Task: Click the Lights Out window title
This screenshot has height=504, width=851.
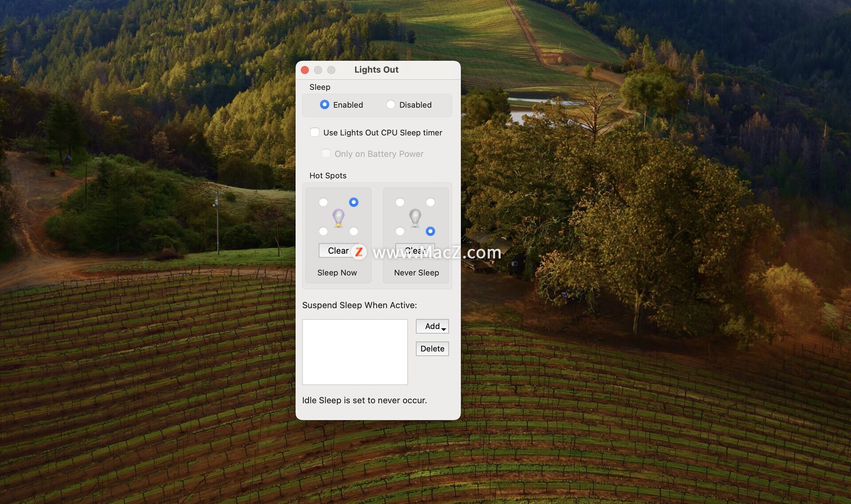Action: tap(376, 70)
